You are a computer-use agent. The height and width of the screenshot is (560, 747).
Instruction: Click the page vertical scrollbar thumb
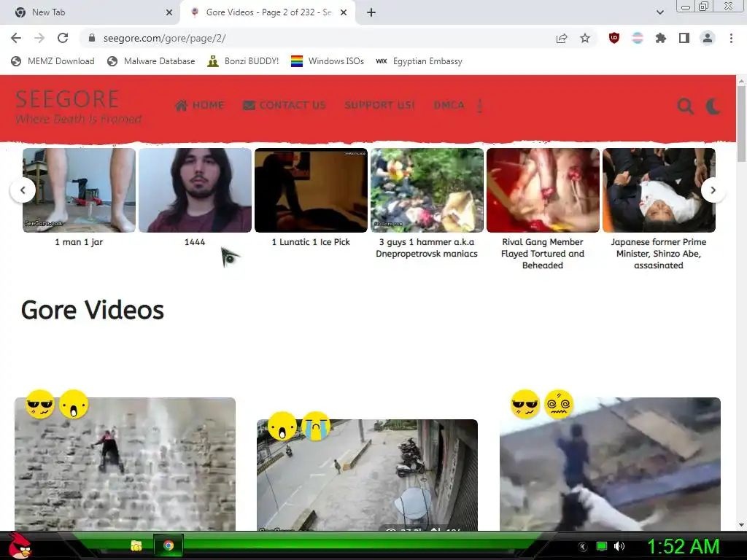coord(741,124)
